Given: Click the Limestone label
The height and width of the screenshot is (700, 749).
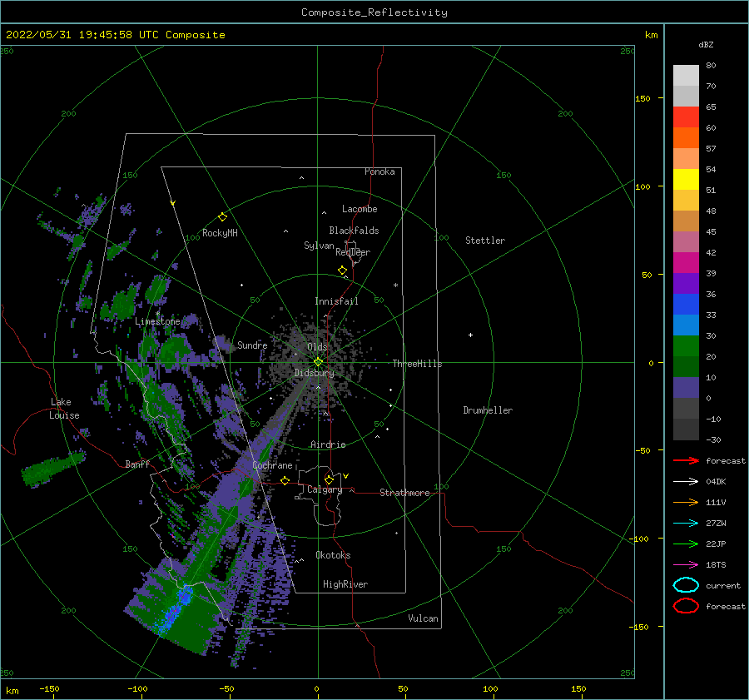Looking at the screenshot, I should tap(157, 321).
